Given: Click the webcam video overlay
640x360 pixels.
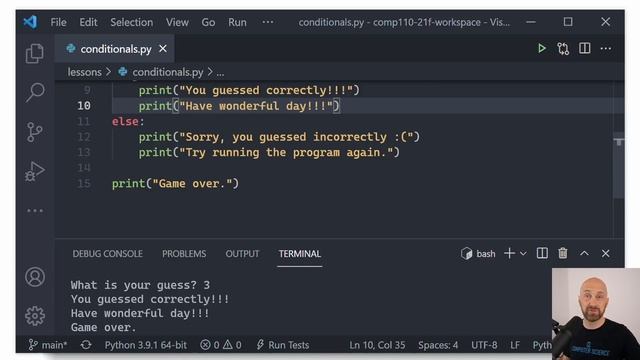Looking at the screenshot, I should pyautogui.click(x=596, y=313).
